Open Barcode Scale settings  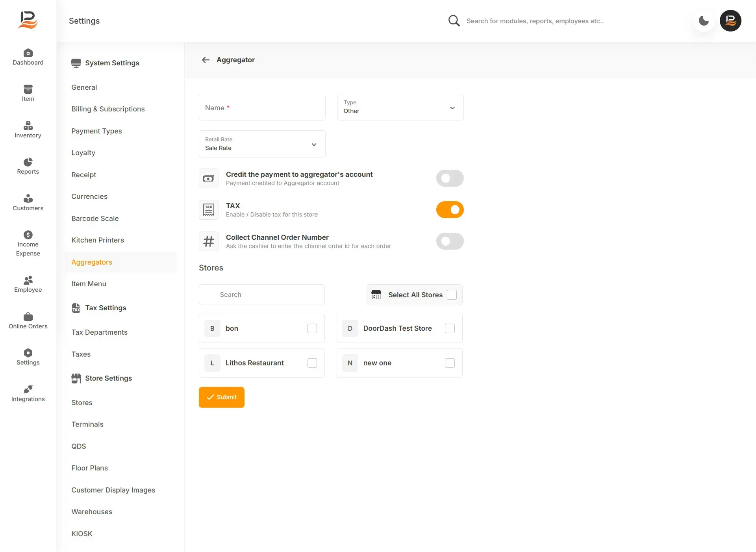[95, 219]
